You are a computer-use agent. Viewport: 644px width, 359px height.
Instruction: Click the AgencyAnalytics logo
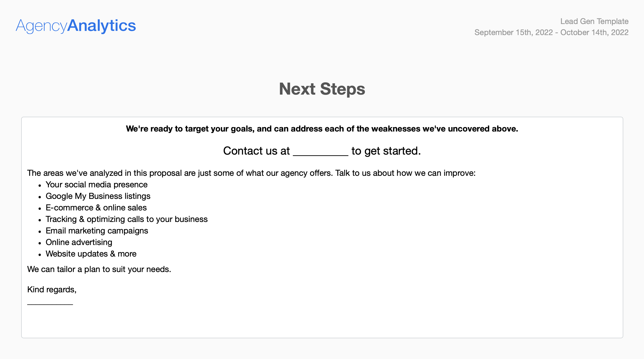[x=76, y=25]
